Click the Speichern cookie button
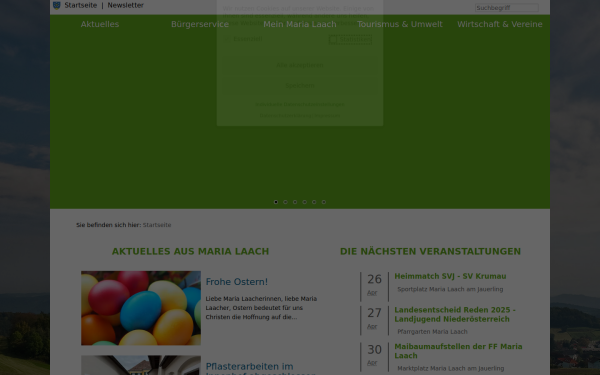The image size is (600, 375). [x=300, y=86]
